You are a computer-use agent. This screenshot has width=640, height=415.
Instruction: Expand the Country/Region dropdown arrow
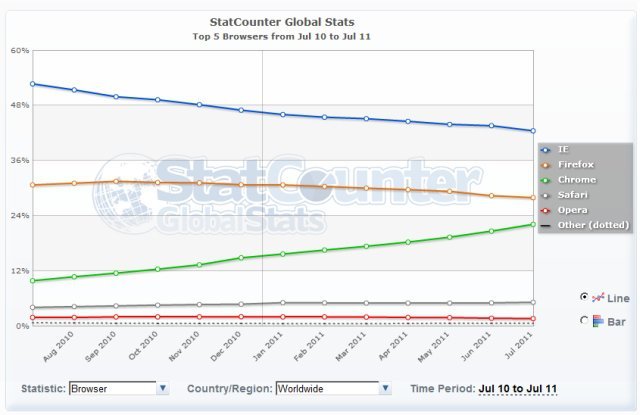[x=384, y=388]
